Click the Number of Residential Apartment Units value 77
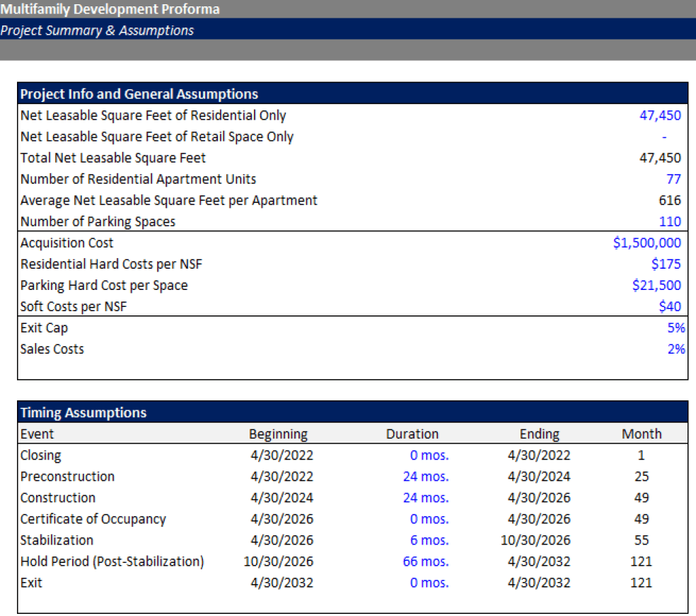The image size is (696, 616). 673,180
